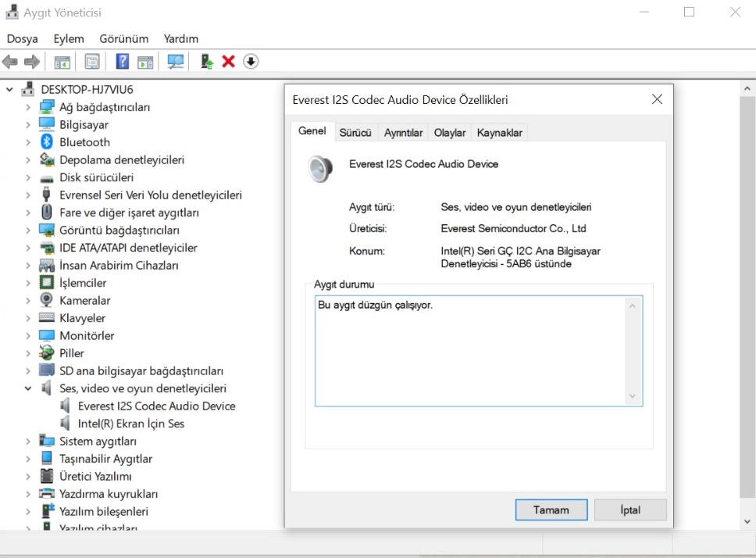
Task: Expand IDE ATA/ATAPI denetleyiciler category
Action: 28,248
